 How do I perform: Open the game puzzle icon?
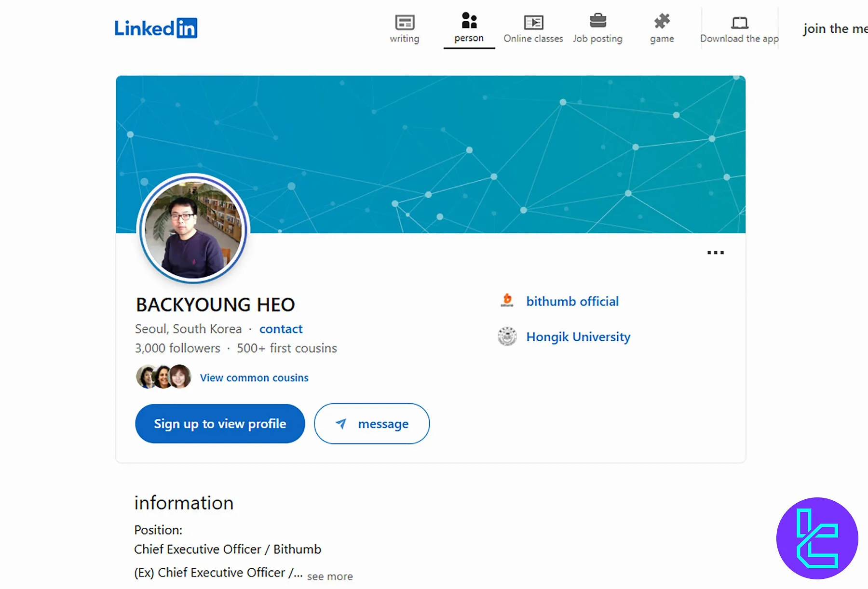662,21
